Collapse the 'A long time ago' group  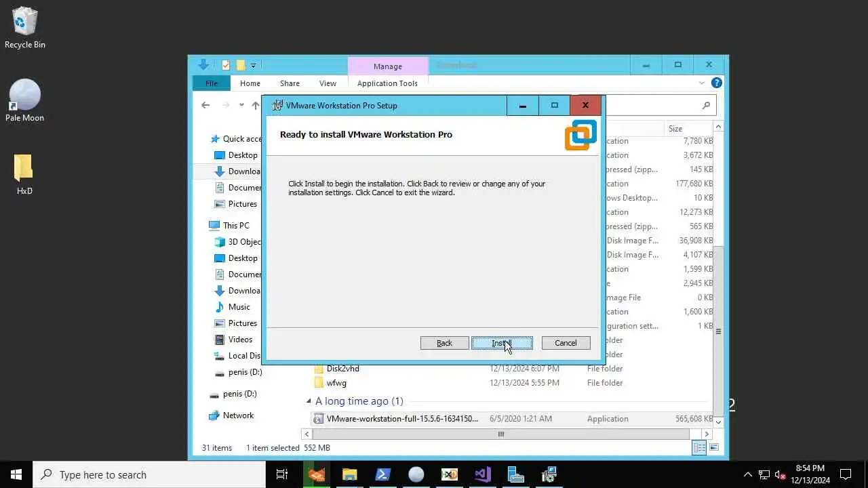(309, 401)
